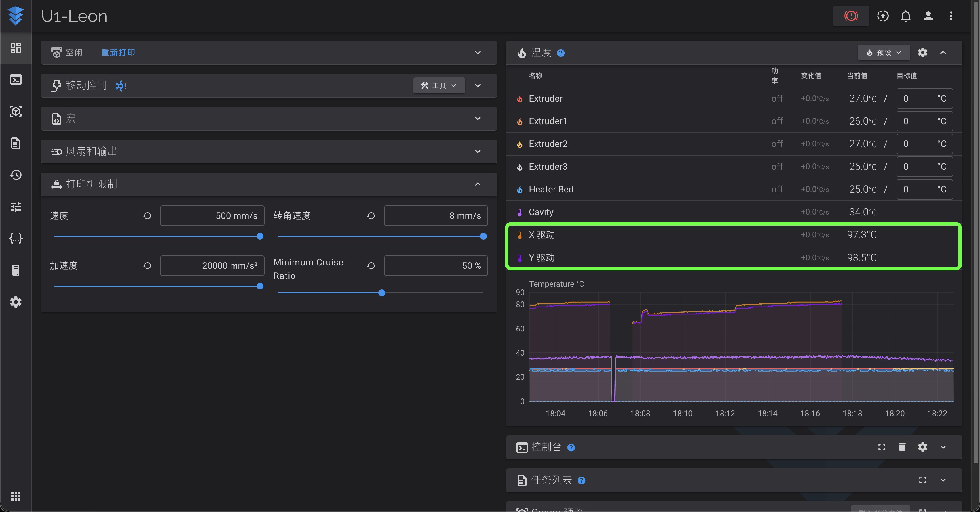Open the 任务列表 fullscreen view

922,480
